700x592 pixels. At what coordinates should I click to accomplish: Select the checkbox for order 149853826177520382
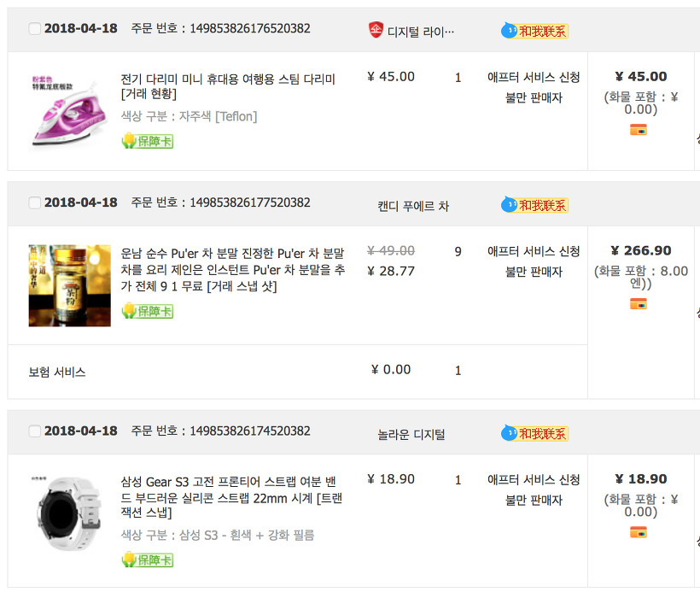pos(34,203)
